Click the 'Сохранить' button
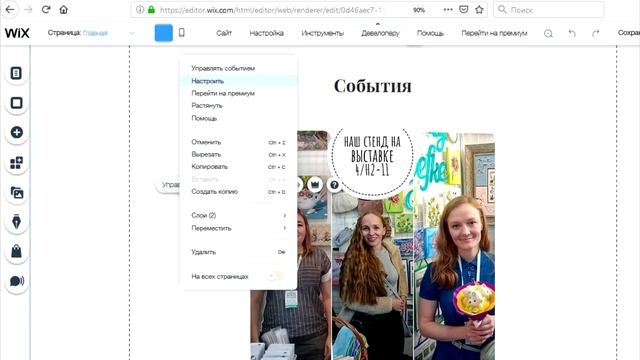The width and height of the screenshot is (640, 360). coord(629,33)
